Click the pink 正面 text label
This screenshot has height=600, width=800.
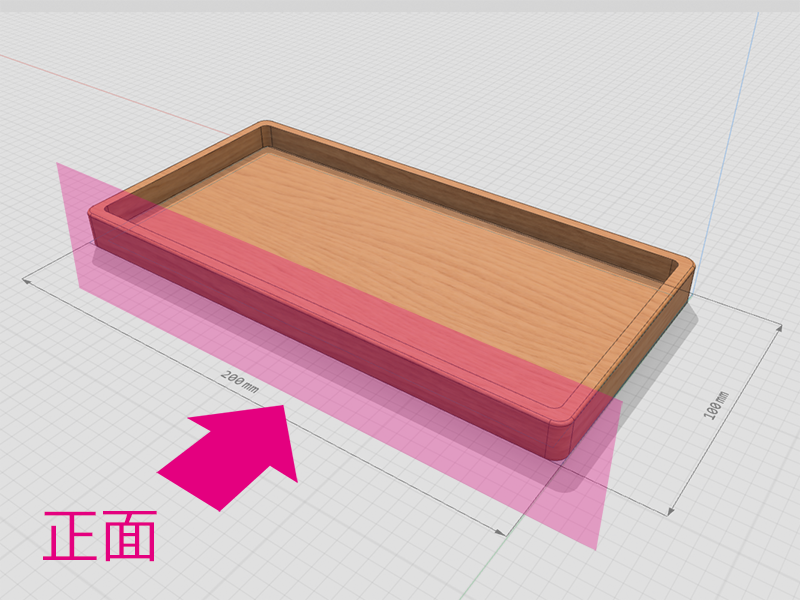point(99,537)
